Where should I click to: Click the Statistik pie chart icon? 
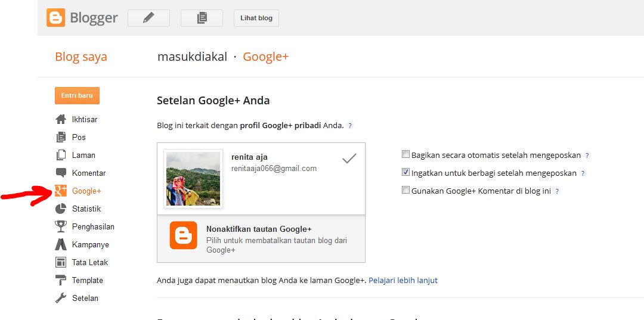[61, 209]
